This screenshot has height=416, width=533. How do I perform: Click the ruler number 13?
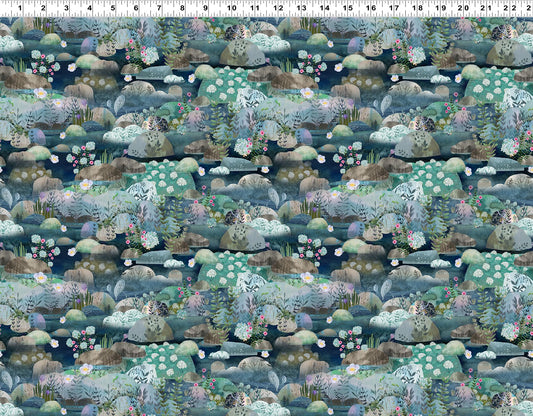(x=301, y=8)
